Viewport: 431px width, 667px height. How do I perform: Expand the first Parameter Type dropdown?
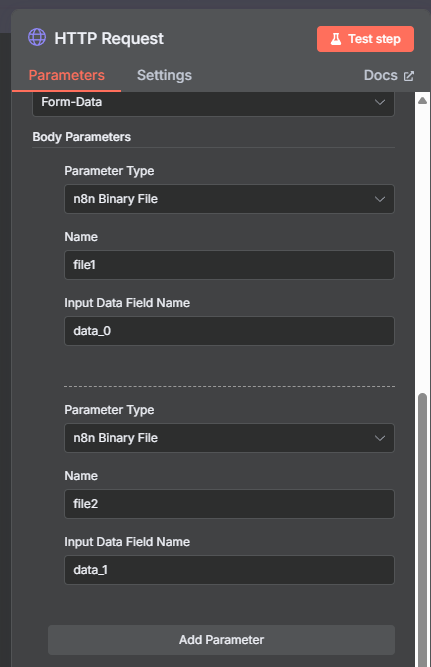coord(229,199)
